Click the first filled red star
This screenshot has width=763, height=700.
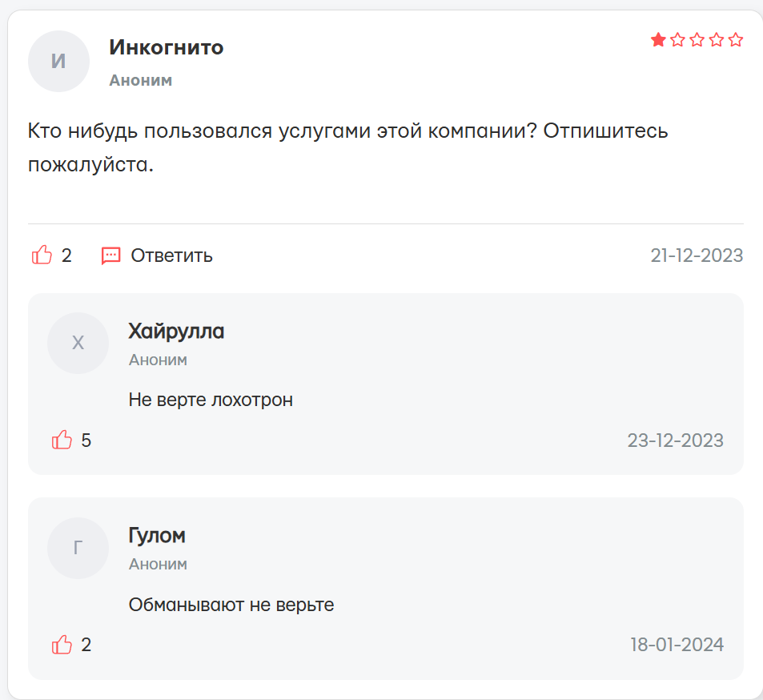[658, 40]
